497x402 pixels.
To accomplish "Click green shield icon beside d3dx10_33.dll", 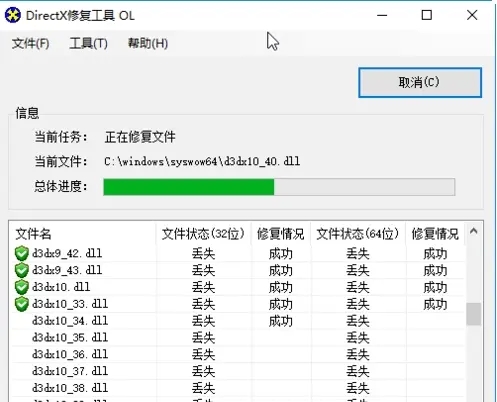I will click(22, 304).
